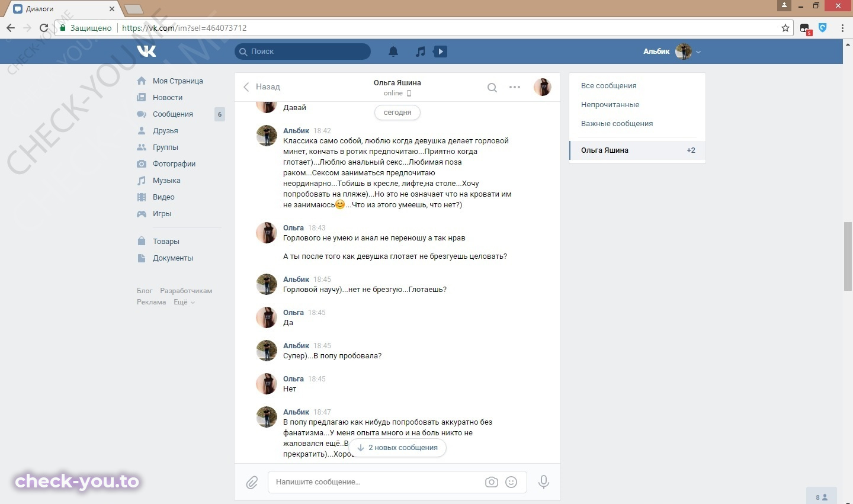This screenshot has width=853, height=504.
Task: Bookmark this page with the star icon
Action: [785, 28]
